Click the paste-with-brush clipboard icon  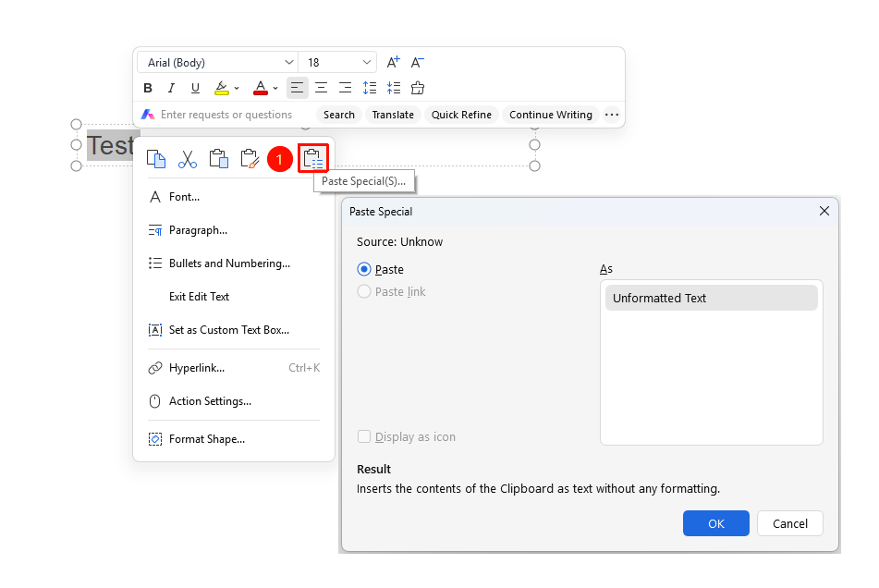point(250,159)
